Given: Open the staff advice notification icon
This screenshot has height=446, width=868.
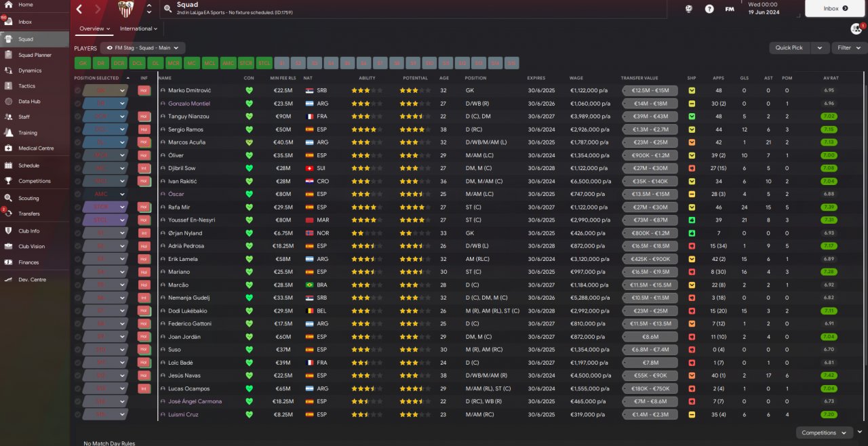Looking at the screenshot, I should pyautogui.click(x=856, y=29).
